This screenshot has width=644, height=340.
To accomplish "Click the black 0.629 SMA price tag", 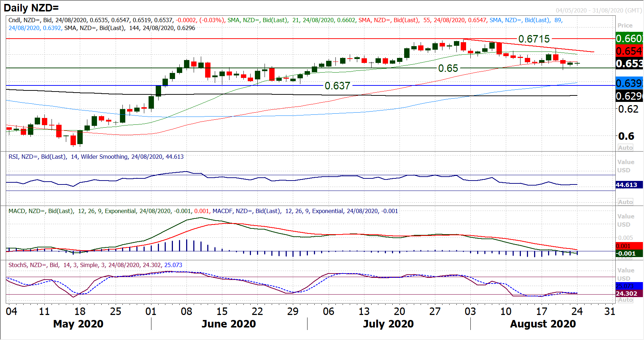I will [x=629, y=96].
